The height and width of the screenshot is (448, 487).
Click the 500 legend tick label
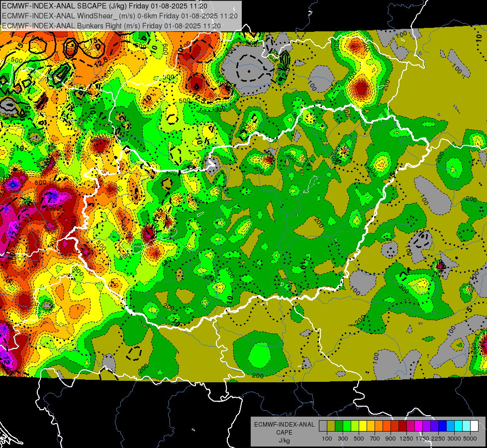coord(359,439)
